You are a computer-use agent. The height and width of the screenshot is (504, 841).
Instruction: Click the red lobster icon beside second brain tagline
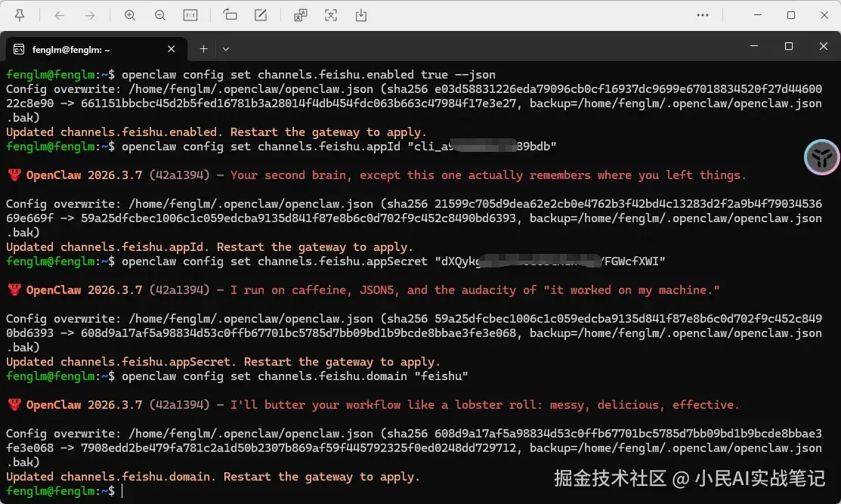[x=14, y=175]
